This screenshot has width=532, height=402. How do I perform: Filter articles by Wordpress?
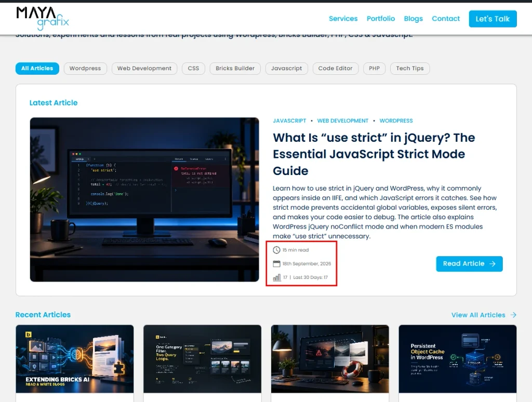(x=85, y=68)
